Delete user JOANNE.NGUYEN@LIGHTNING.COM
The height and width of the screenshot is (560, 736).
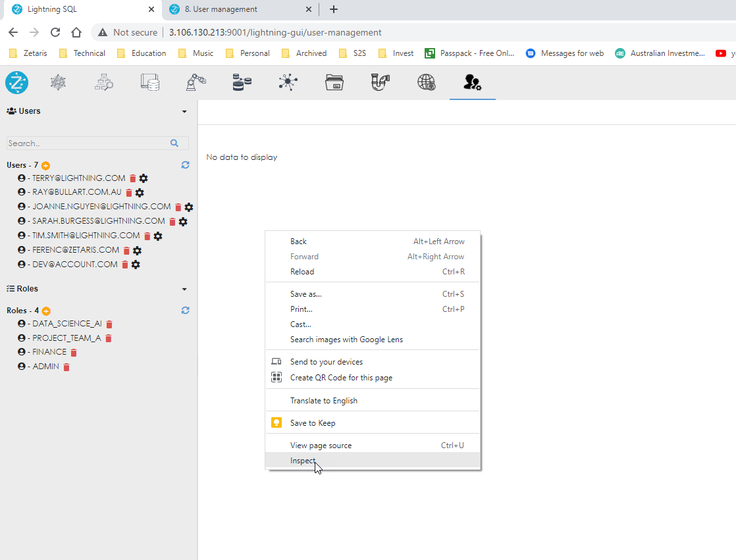coord(178,207)
